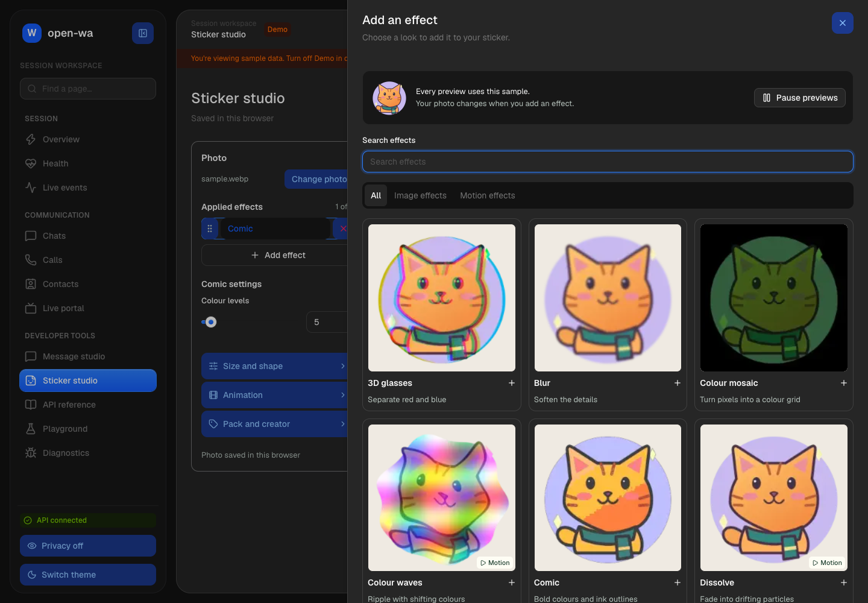This screenshot has width=868, height=603.
Task: Open Playground flask icon
Action: click(x=31, y=429)
